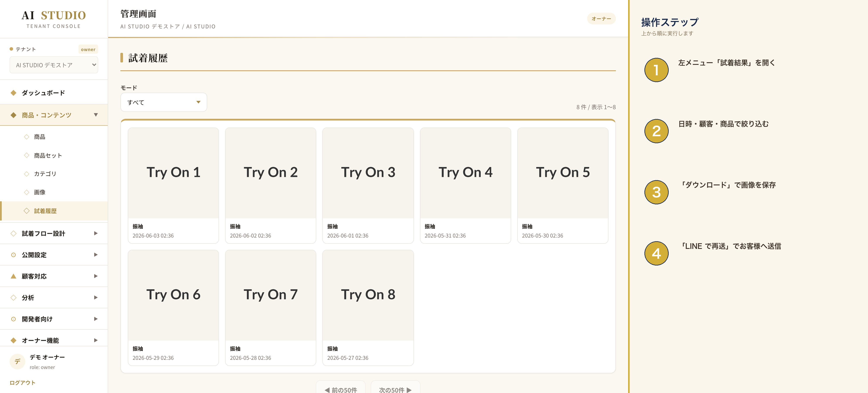Click the 顧客対応 triangle icon
868x393 pixels.
(14, 276)
